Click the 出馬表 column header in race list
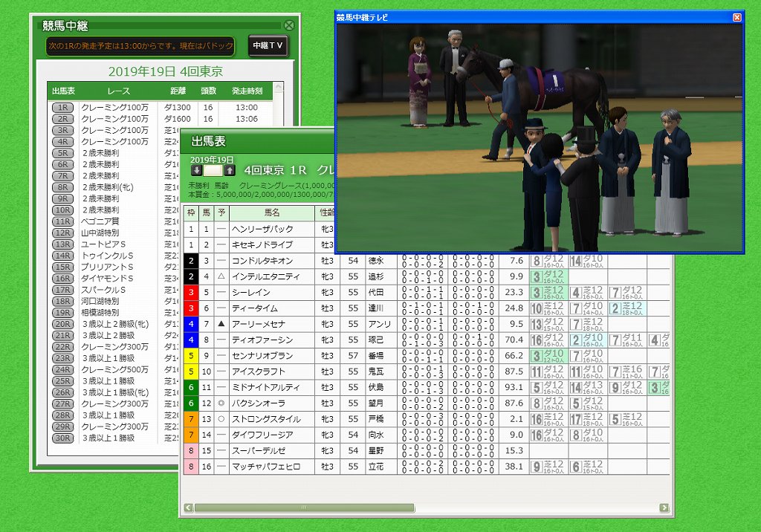This screenshot has height=532, width=761. 63,91
